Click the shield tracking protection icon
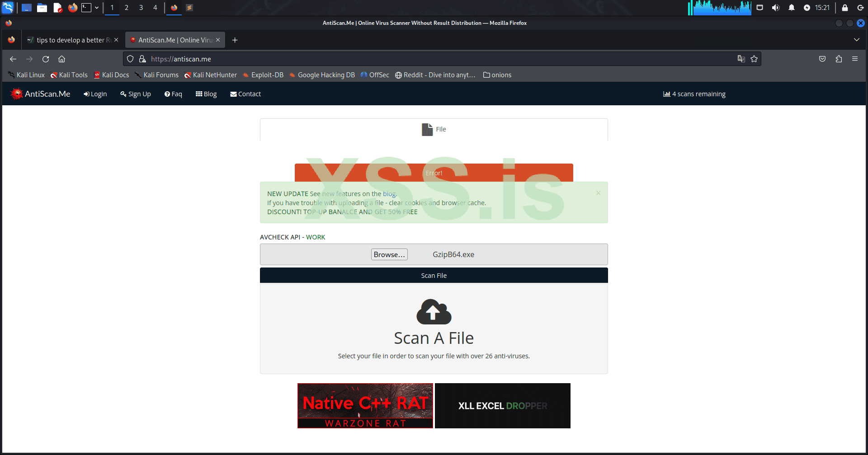Screen dimensions: 868x455 coord(130,59)
